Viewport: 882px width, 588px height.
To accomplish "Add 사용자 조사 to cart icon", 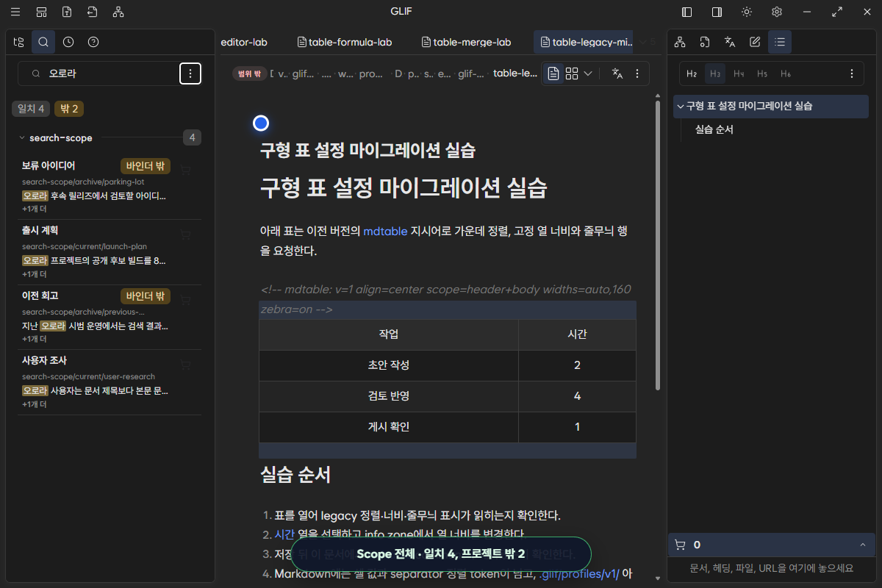I will (x=185, y=365).
